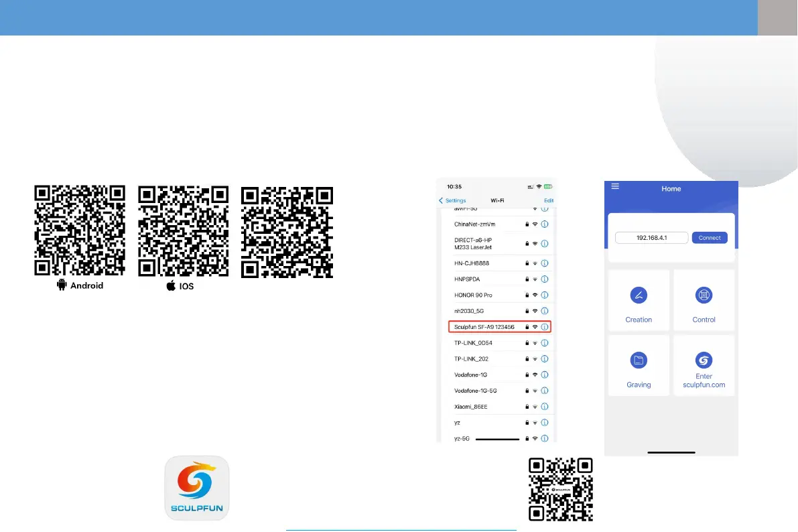Select the Xiaomi_86EE network
Screen dimensions: 798x532
pyautogui.click(x=500, y=406)
